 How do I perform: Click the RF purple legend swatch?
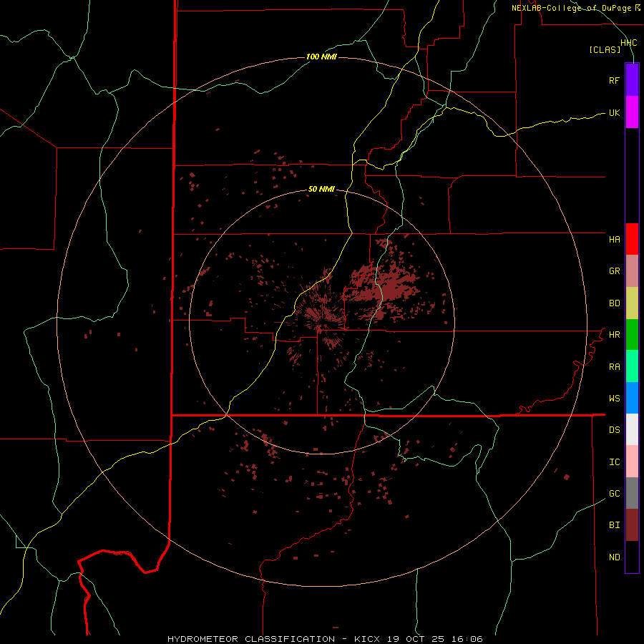point(632,80)
